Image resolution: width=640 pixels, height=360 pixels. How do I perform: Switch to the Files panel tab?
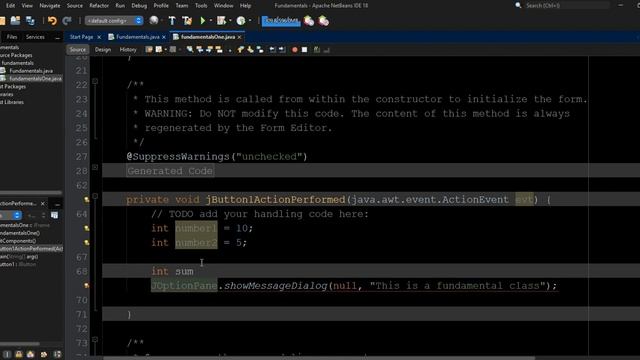point(12,37)
